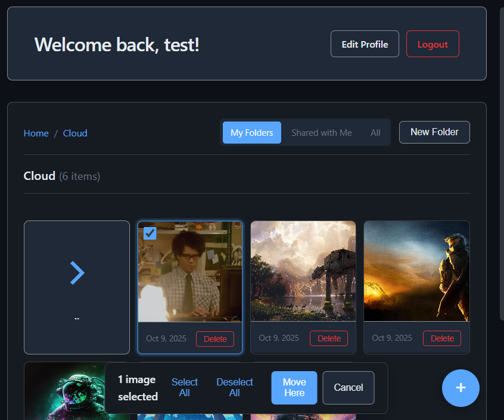Switch to Shared with Me tab

321,133
